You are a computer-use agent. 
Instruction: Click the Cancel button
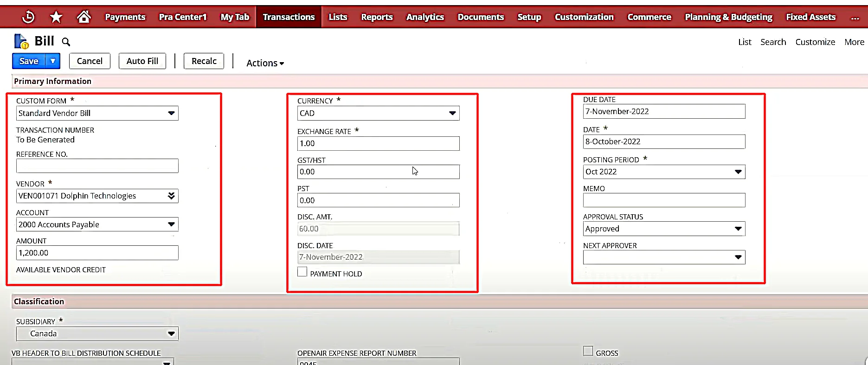(x=90, y=61)
